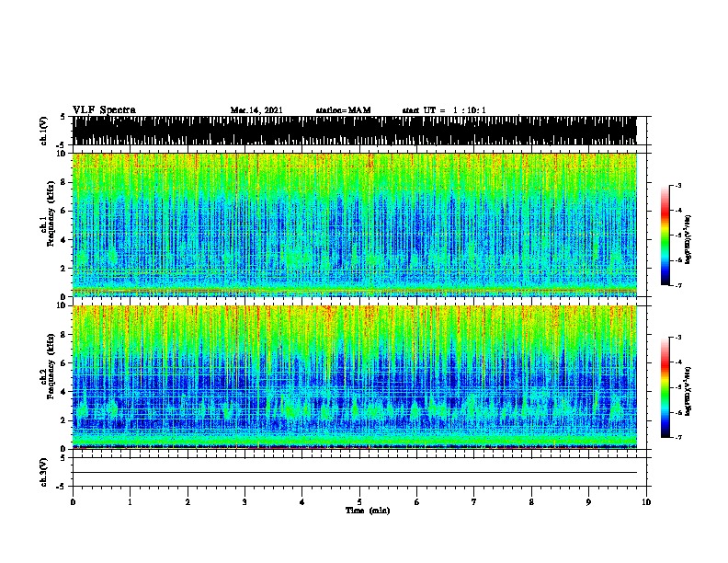Click time axis tick label "5"

point(359,502)
